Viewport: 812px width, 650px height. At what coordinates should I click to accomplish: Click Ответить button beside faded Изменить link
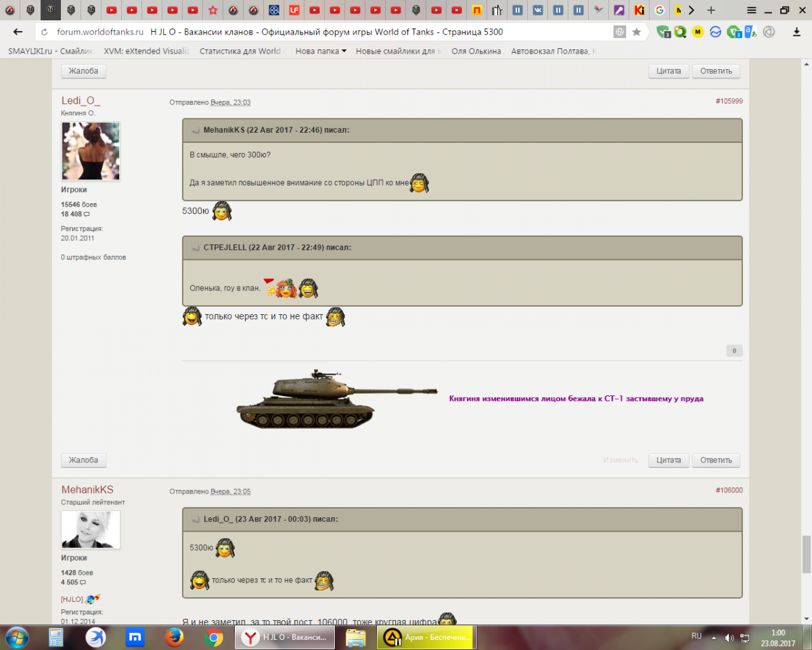716,460
